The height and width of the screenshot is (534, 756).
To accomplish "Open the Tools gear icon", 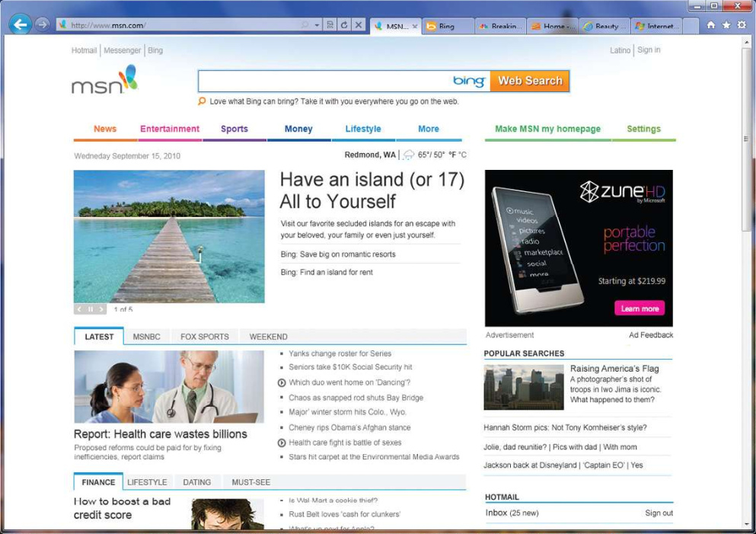I will [x=742, y=24].
